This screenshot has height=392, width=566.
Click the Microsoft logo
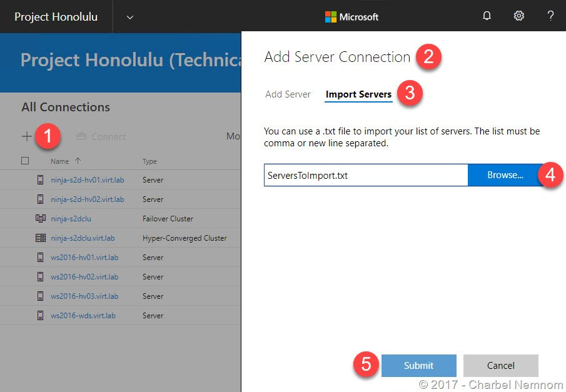[x=351, y=17]
